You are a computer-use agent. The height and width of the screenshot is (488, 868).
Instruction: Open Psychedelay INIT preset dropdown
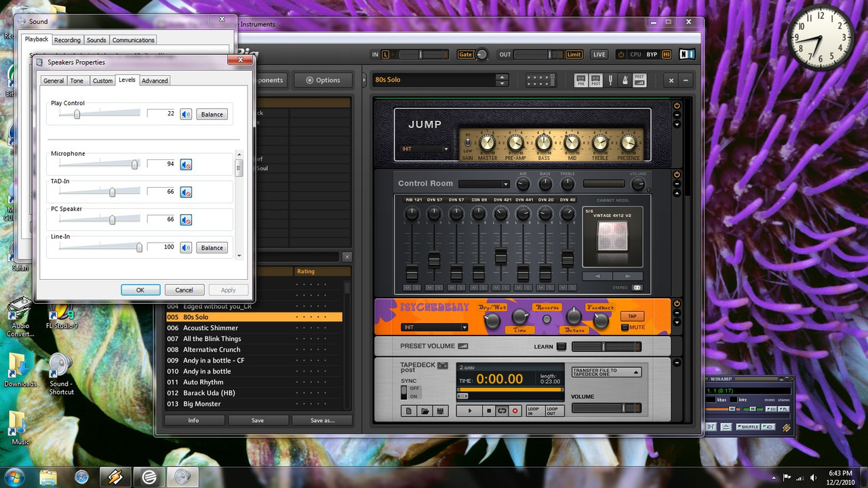click(434, 327)
